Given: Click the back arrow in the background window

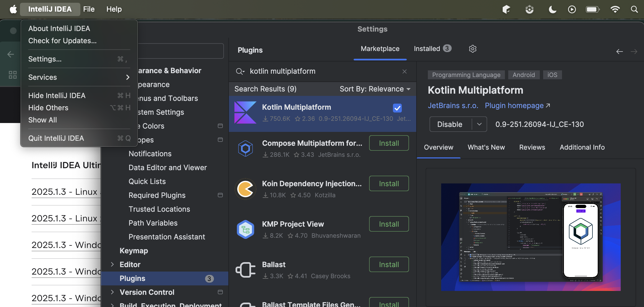Looking at the screenshot, I should coord(11,54).
